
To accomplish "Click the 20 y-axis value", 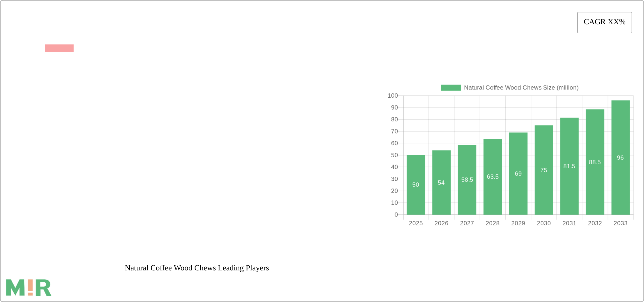I will [x=394, y=191].
